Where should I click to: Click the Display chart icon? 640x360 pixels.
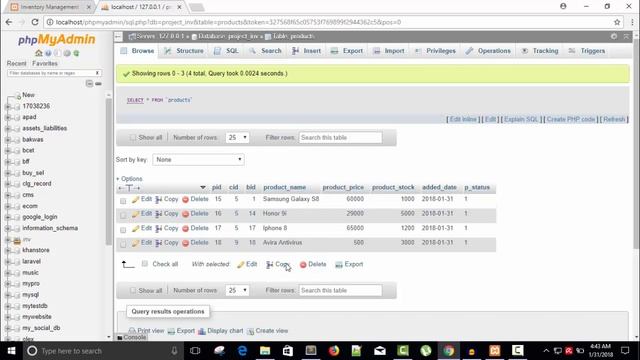pyautogui.click(x=202, y=331)
